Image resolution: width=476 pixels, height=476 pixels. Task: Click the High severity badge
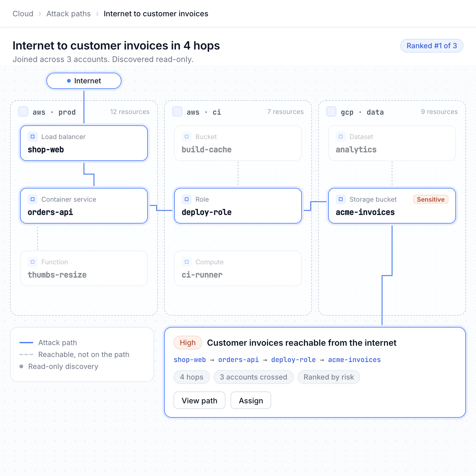[x=188, y=343]
